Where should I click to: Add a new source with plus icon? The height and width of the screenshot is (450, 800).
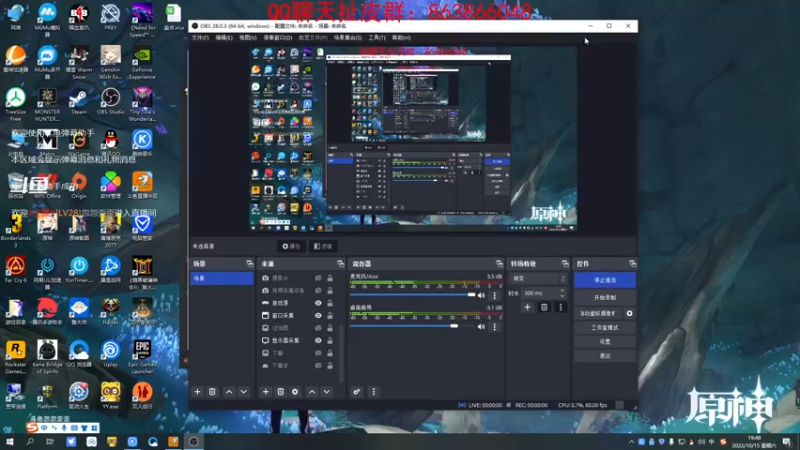(265, 392)
